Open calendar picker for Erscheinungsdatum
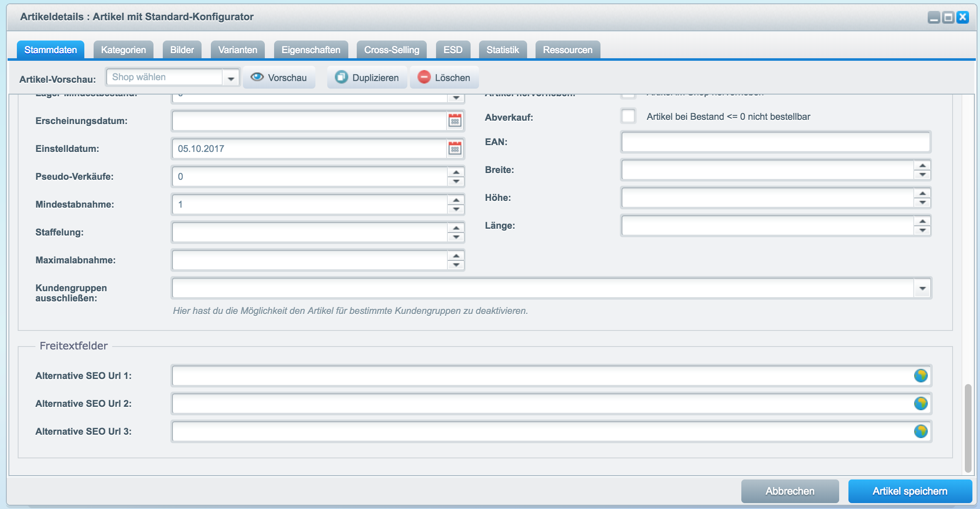The image size is (980, 509). click(455, 121)
